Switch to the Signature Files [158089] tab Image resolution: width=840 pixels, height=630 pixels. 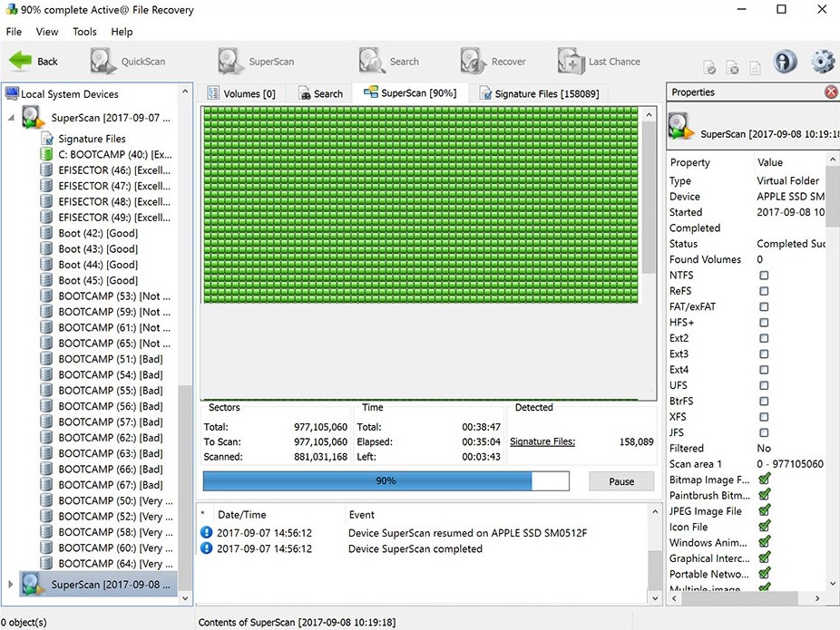click(539, 93)
